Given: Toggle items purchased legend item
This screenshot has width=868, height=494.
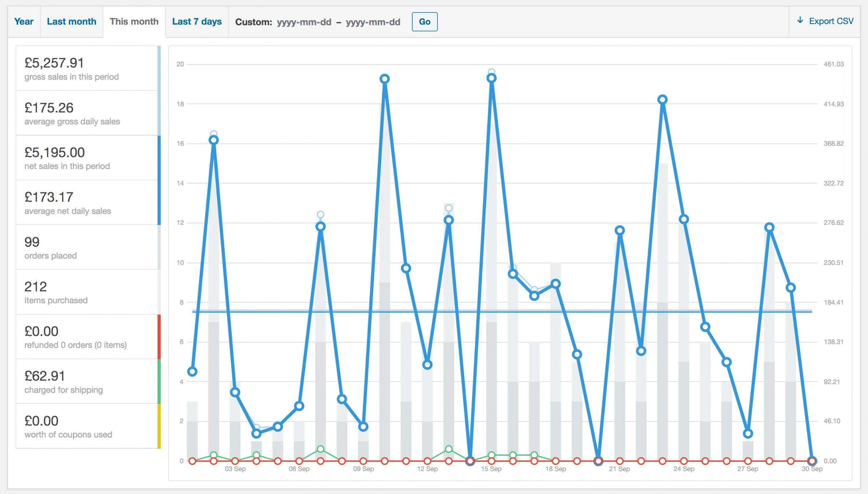Looking at the screenshot, I should pos(88,292).
